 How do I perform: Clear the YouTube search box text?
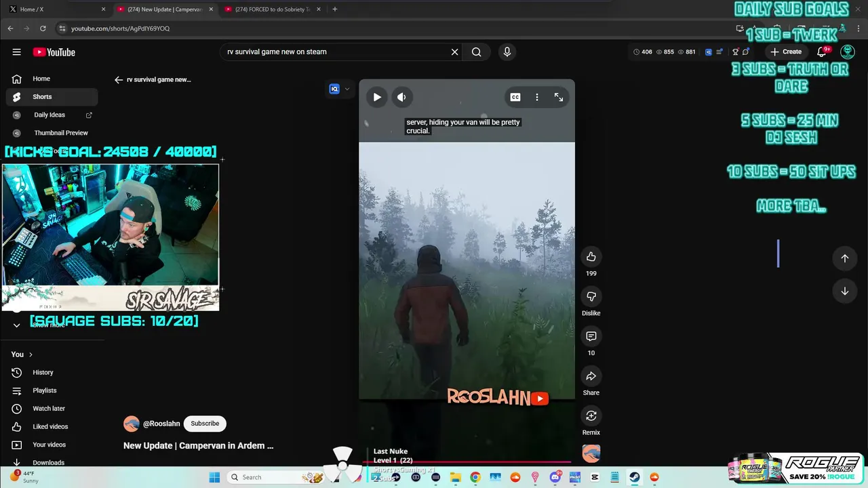click(454, 52)
